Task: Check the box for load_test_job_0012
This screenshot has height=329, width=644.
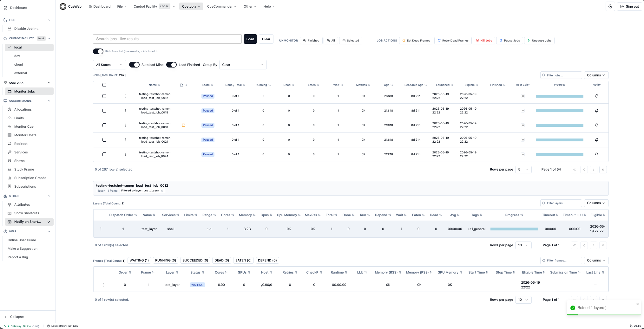Action: point(104,96)
